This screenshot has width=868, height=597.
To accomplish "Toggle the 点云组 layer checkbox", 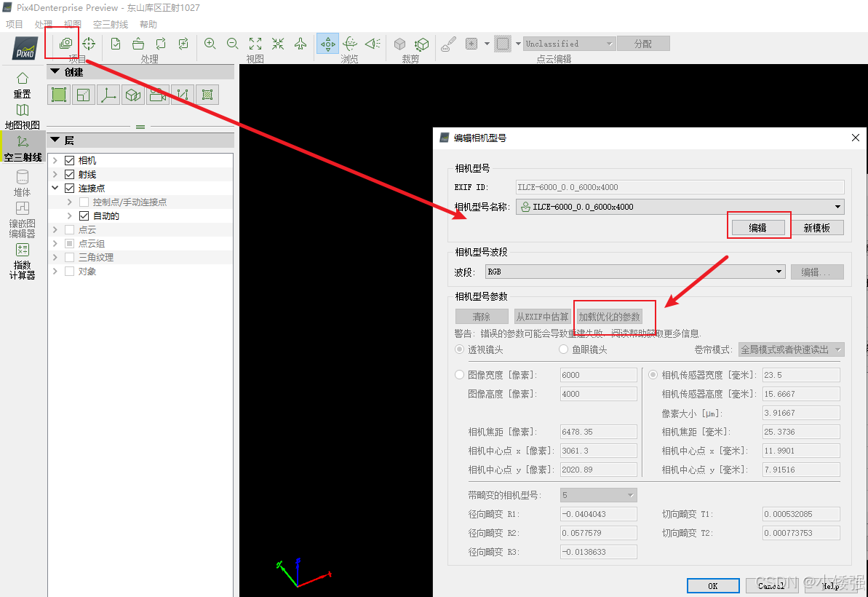I will [69, 244].
